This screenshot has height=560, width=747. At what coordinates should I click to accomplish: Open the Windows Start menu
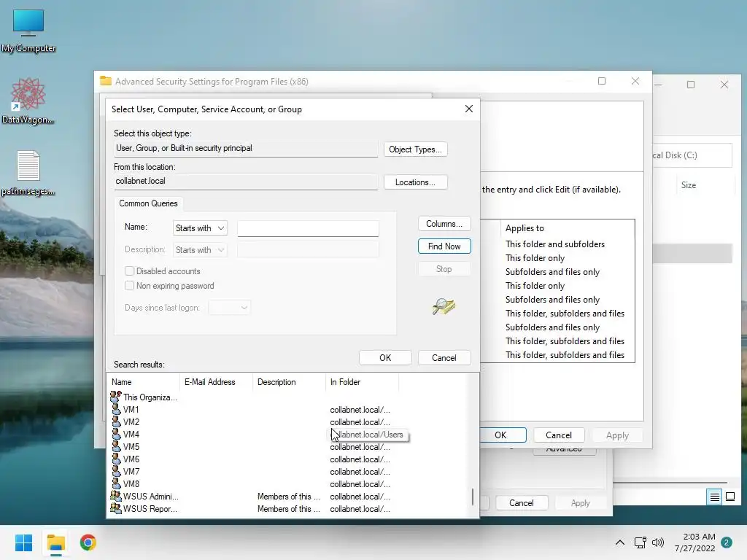[x=23, y=542]
